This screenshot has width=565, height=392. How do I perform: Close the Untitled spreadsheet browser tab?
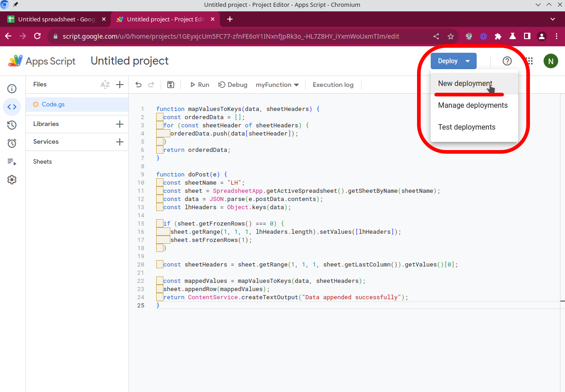point(104,19)
